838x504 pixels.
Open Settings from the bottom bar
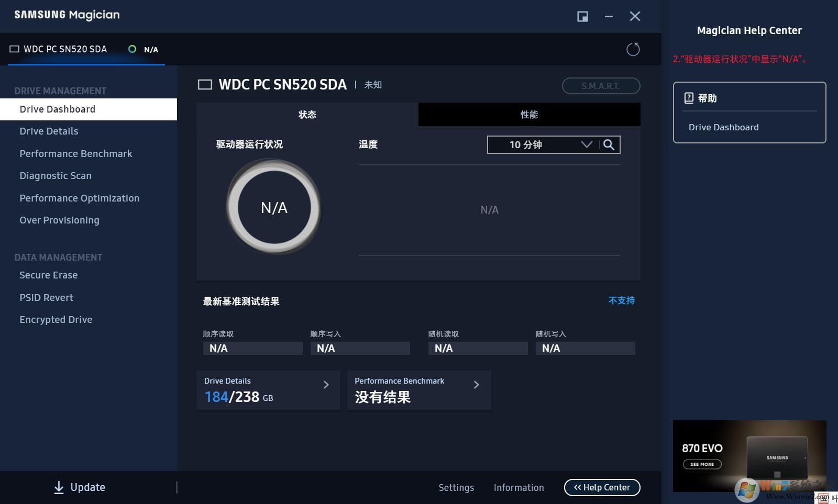click(456, 488)
